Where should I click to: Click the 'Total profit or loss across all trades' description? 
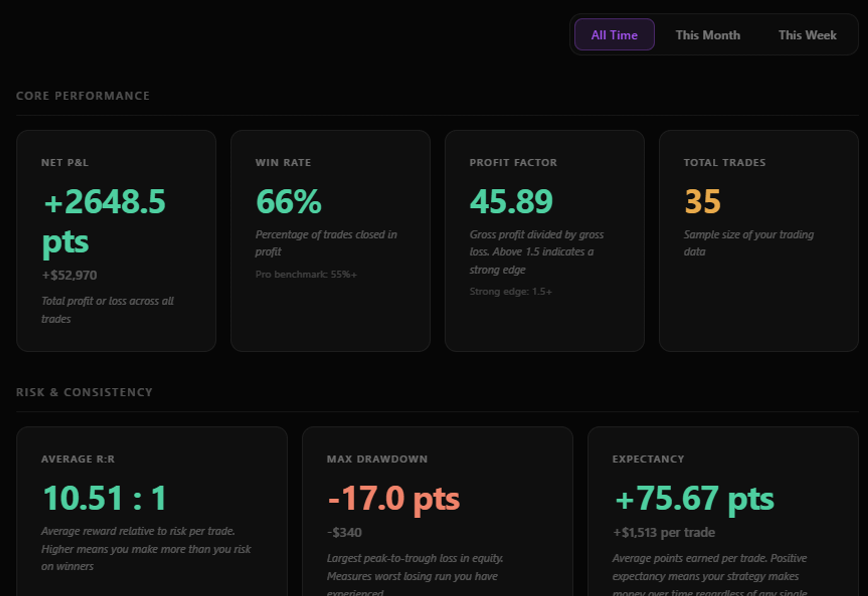pos(107,310)
